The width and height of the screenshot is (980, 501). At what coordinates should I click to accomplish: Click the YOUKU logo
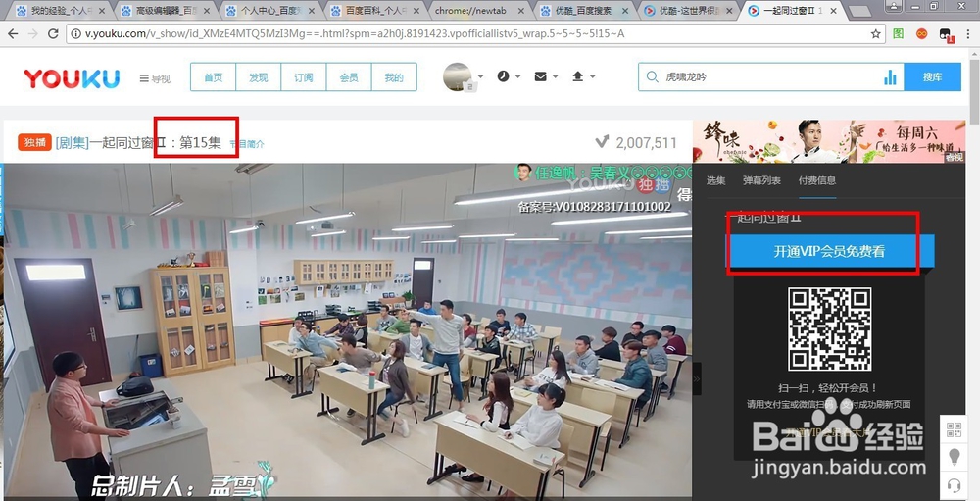[72, 78]
